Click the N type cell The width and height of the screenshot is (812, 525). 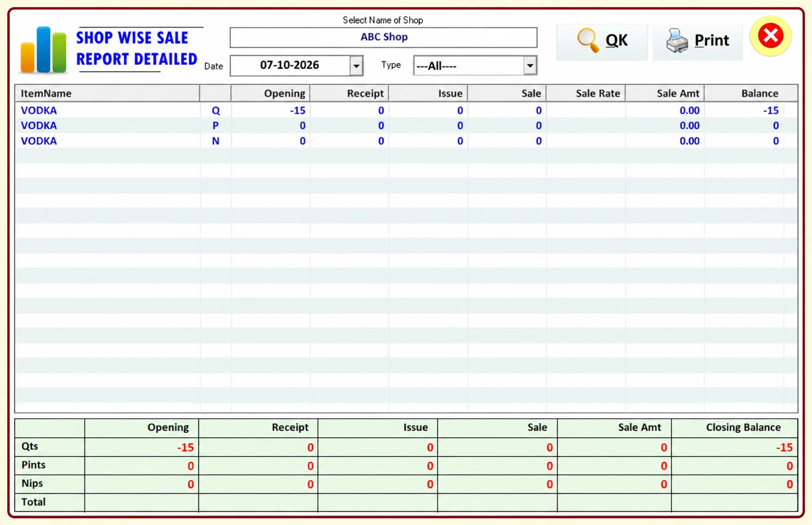(215, 141)
